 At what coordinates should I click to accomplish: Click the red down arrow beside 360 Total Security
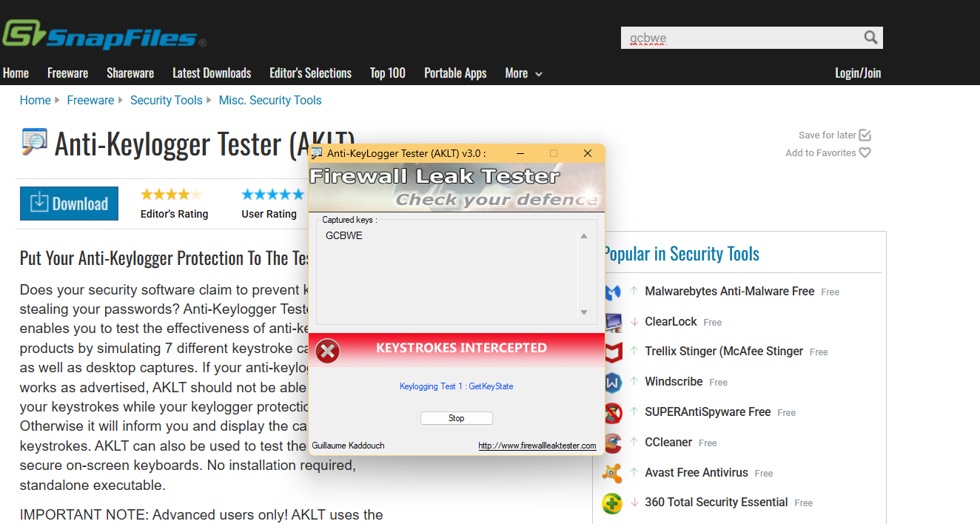pos(634,503)
